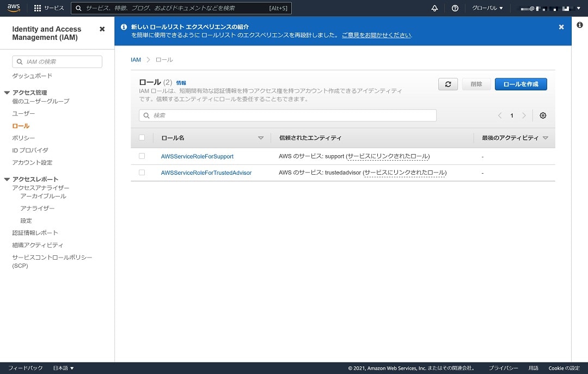Open アクセスアナライザー in sidebar
The width and height of the screenshot is (588, 374).
pyautogui.click(x=40, y=188)
